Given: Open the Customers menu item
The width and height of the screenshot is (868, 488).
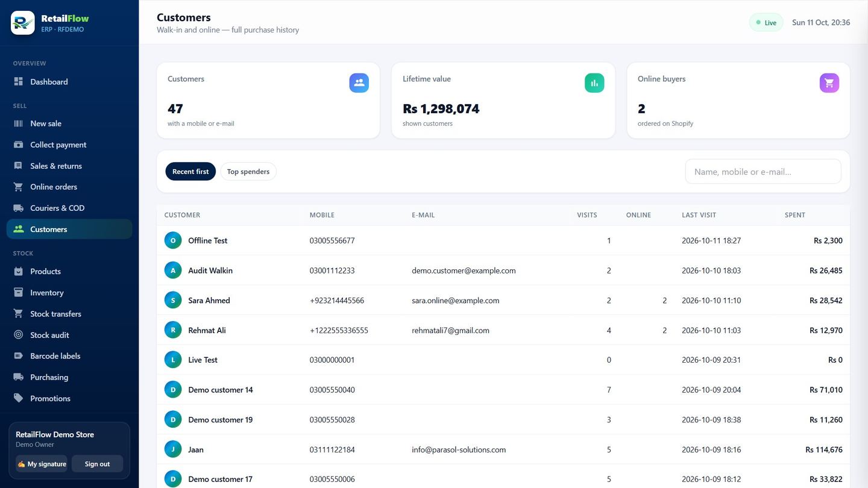Looking at the screenshot, I should (69, 229).
